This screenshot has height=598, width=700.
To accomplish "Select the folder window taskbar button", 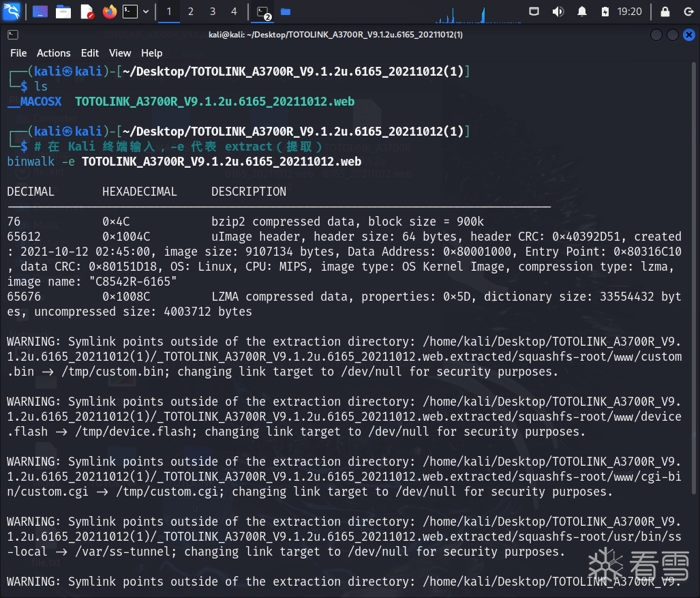I will pos(286,12).
